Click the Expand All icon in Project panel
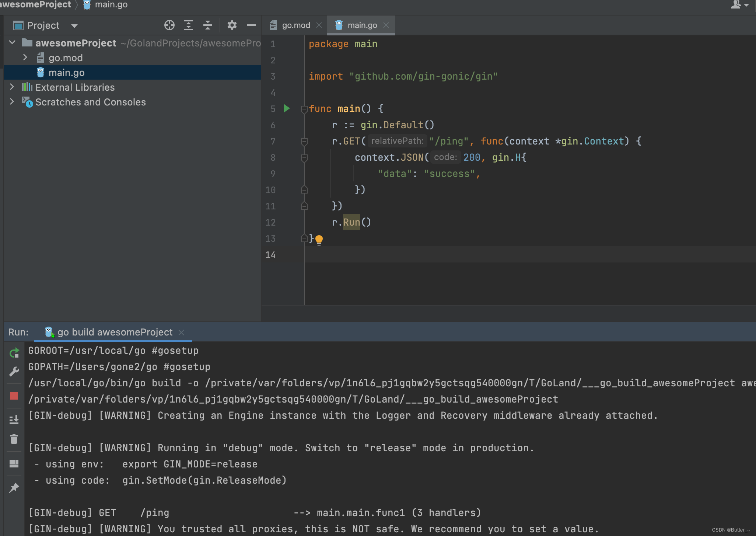Image resolution: width=756 pixels, height=536 pixels. point(189,25)
